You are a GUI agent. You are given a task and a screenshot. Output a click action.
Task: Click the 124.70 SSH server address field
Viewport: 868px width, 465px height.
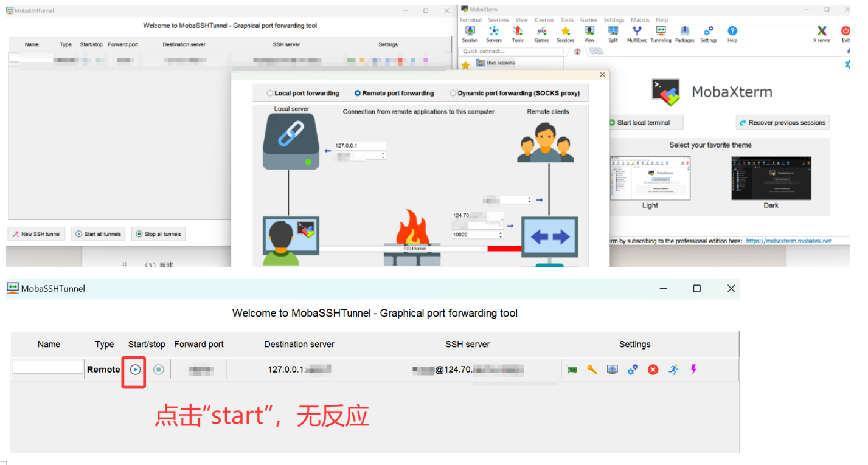pos(477,215)
